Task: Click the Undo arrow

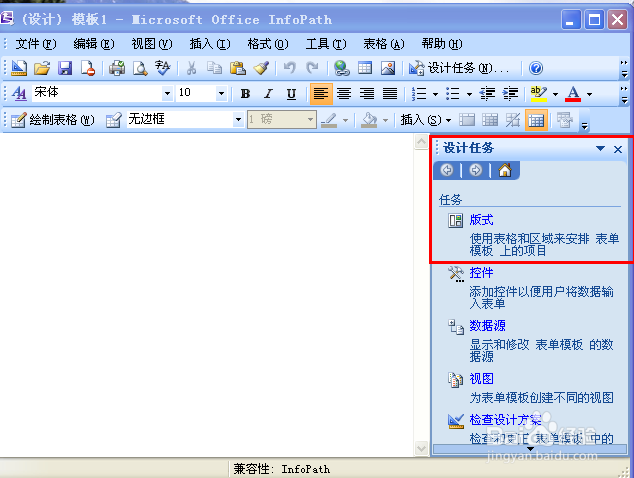Action: click(x=290, y=68)
